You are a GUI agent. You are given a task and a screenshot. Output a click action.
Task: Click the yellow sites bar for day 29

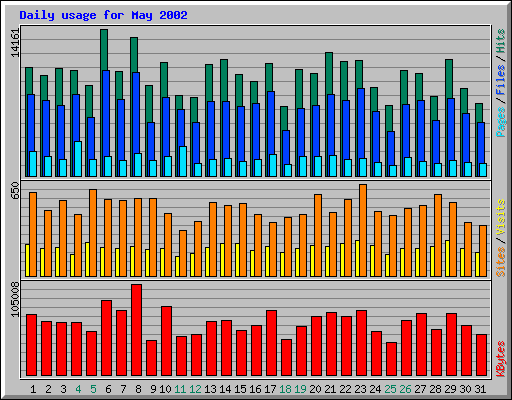click(x=447, y=258)
